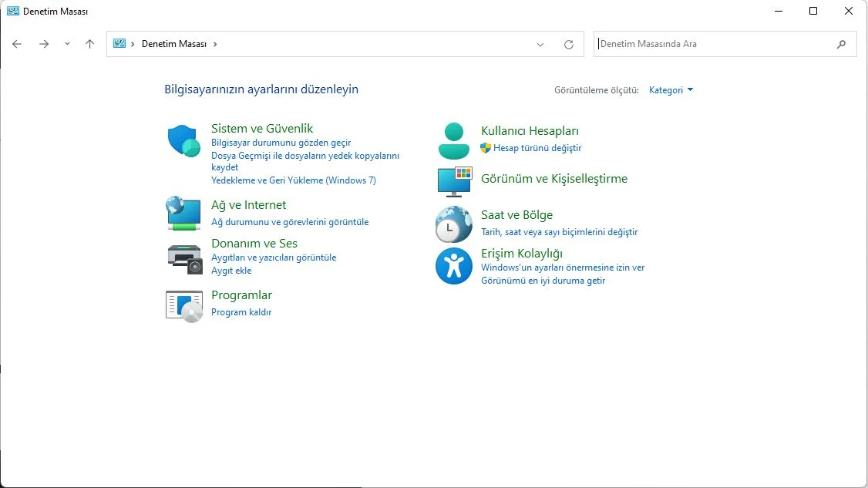Open the address bar history dropdown
Screen dimensions: 868x488
(x=540, y=44)
